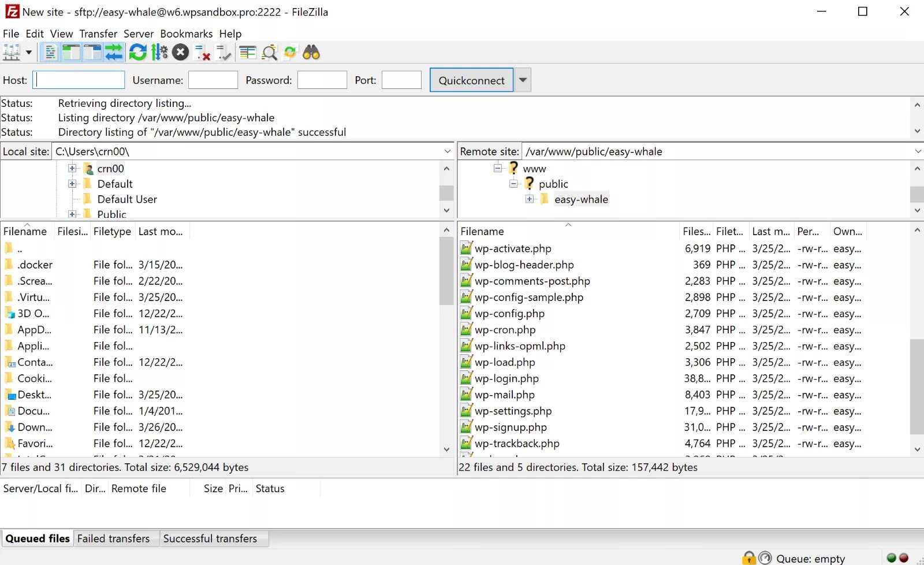This screenshot has height=565, width=924.
Task: Click the local file list scrollbar thumb
Action: (446, 270)
